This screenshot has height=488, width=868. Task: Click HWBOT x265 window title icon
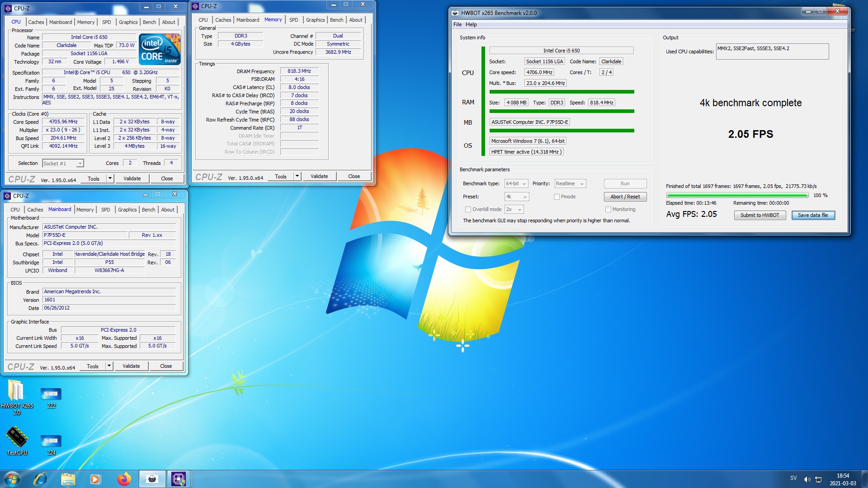tap(455, 13)
